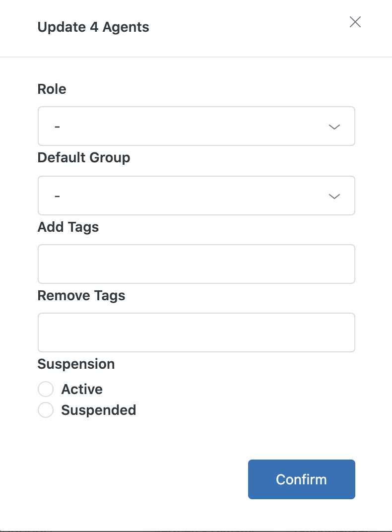
Task: Click the Default Group field label
Action: pyautogui.click(x=84, y=158)
